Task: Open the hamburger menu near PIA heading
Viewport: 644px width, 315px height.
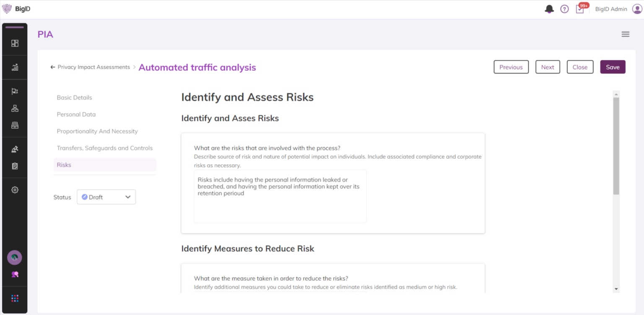Action: point(625,34)
